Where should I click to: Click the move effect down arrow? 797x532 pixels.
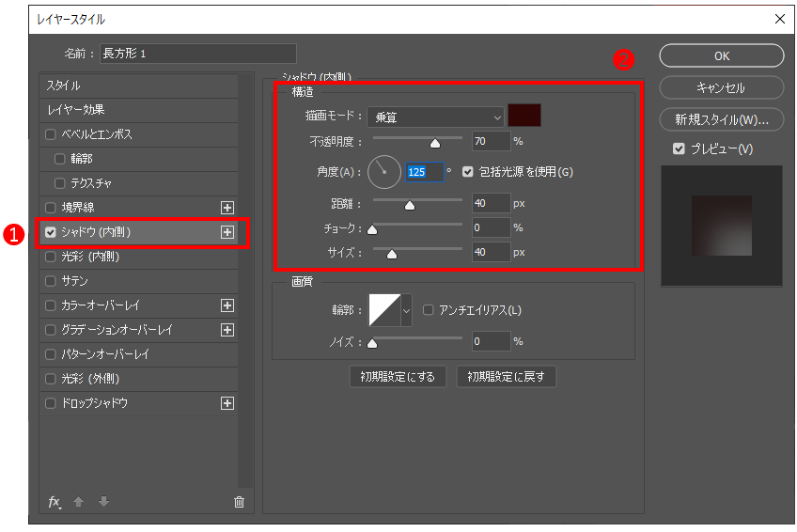103,502
